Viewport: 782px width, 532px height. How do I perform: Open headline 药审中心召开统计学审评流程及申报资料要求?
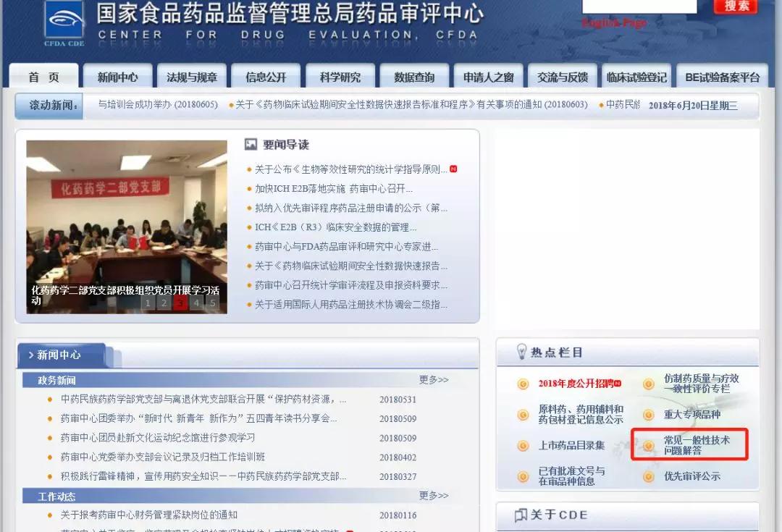[351, 285]
